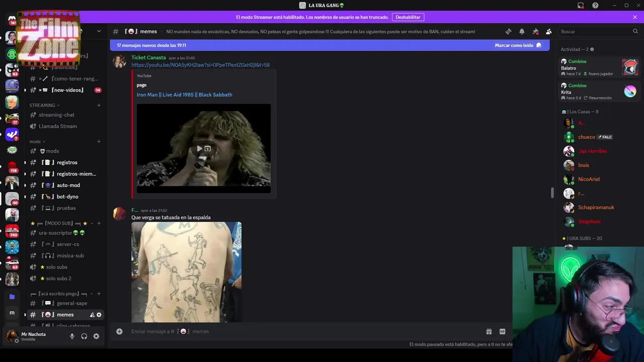Open bot-dyno channel
644x362 pixels.
tap(65, 197)
